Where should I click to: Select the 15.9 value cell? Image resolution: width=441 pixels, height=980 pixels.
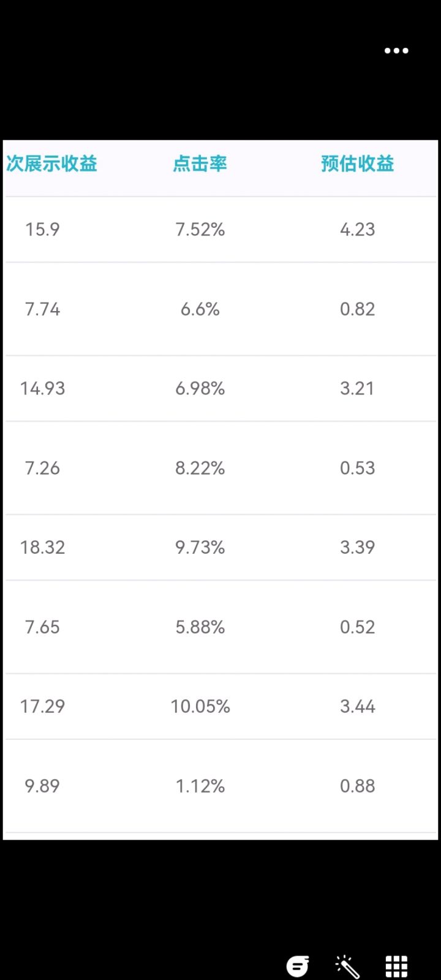coord(42,230)
